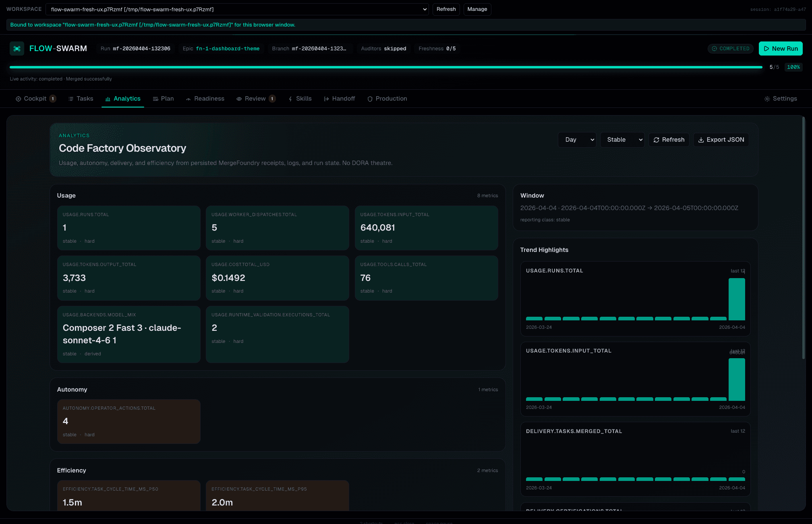Open the Day period dropdown
812x524 pixels.
point(577,140)
